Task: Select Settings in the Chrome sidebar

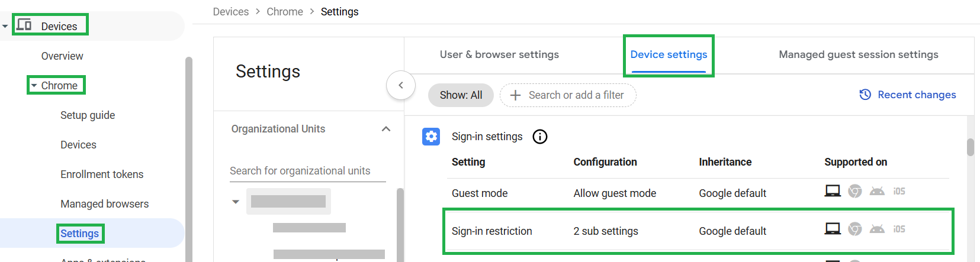Action: pos(79,234)
